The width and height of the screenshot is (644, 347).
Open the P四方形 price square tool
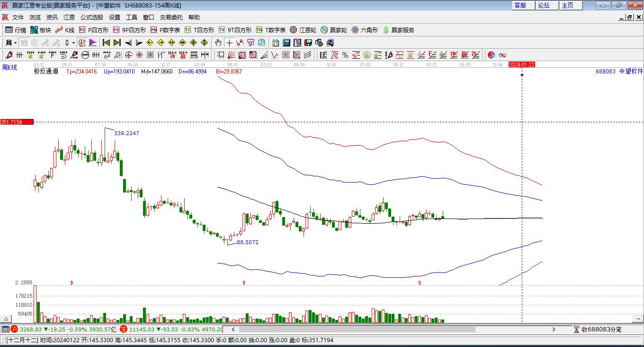point(93,30)
